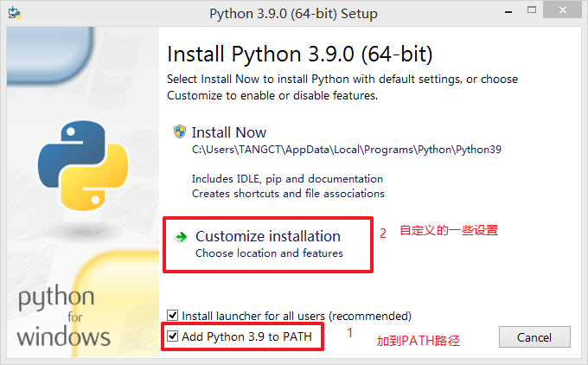Click the Install Now option
The height and width of the screenshot is (365, 588).
[x=229, y=132]
